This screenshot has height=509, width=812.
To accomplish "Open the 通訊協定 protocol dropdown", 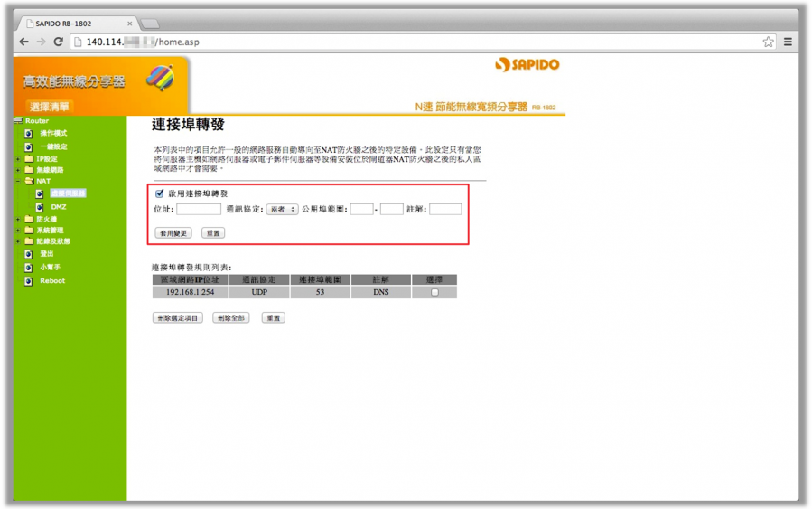I will (x=282, y=210).
